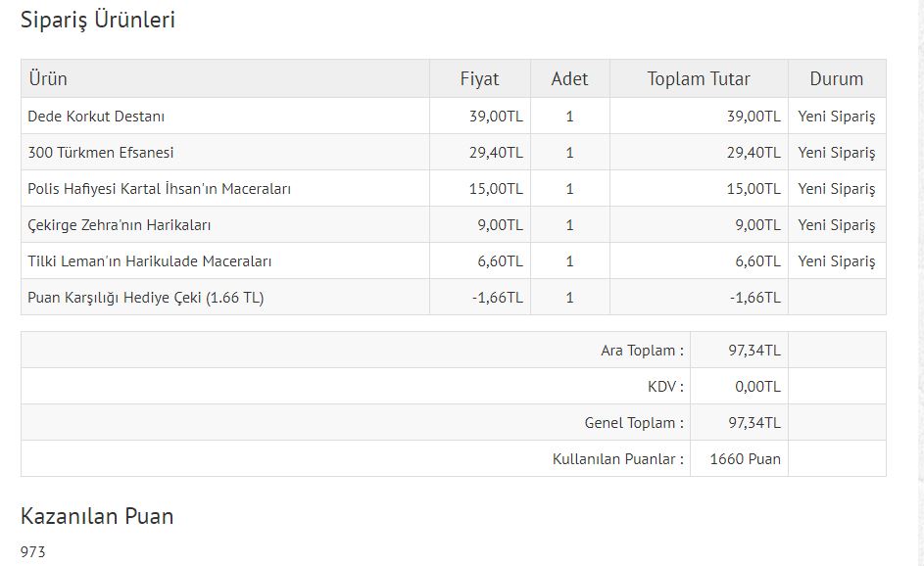Viewport: 924px width, 566px height.
Task: Click Çekirge Zehra'nın Harikaları product
Action: pyautogui.click(x=119, y=225)
